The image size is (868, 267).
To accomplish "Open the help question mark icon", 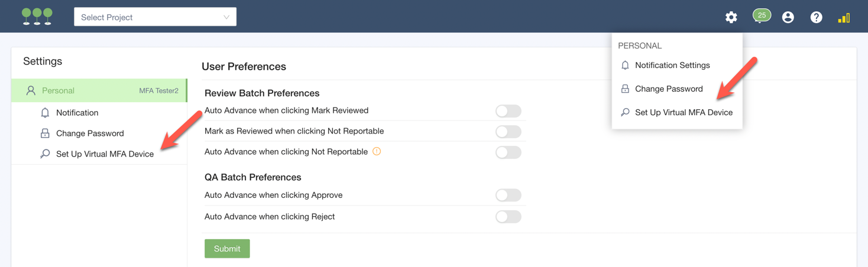I will click(x=816, y=17).
